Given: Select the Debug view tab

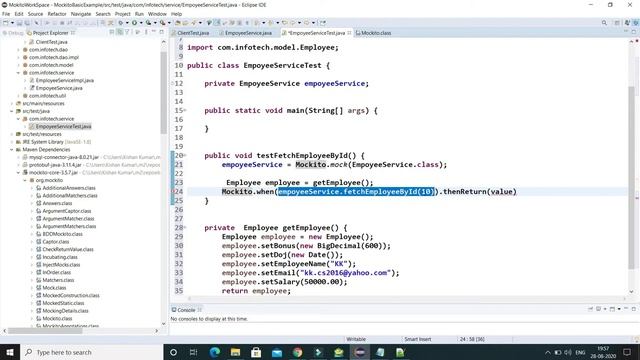Looking at the screenshot, I should 12,33.
